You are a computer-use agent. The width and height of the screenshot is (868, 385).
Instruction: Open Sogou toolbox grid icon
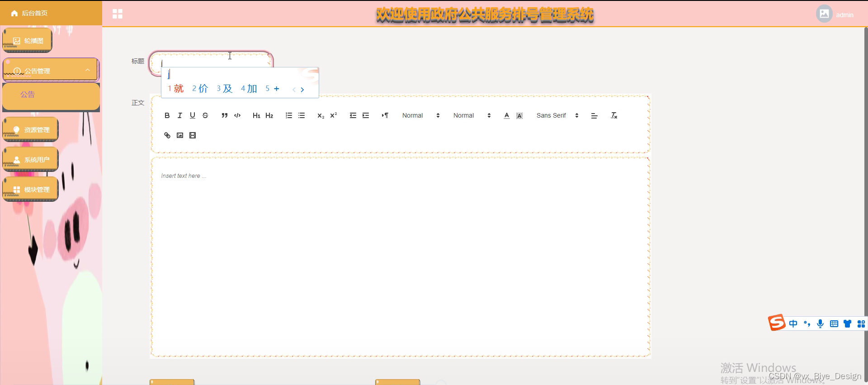click(x=861, y=323)
